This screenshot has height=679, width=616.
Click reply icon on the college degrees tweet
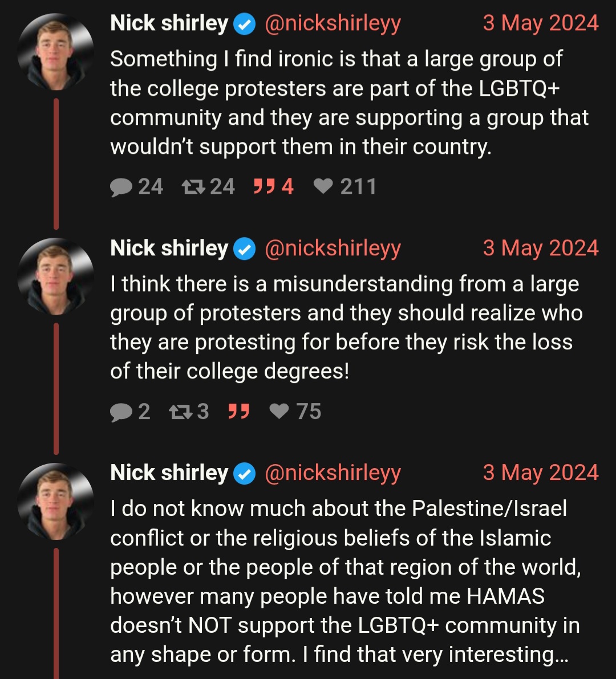pos(121,412)
